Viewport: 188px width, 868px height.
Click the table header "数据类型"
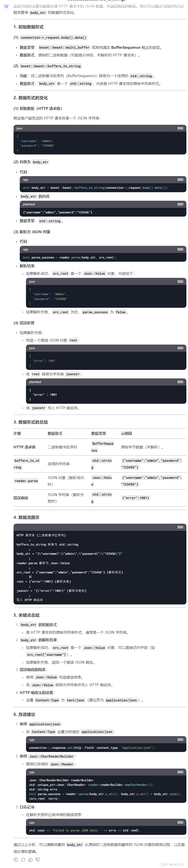click(x=99, y=433)
